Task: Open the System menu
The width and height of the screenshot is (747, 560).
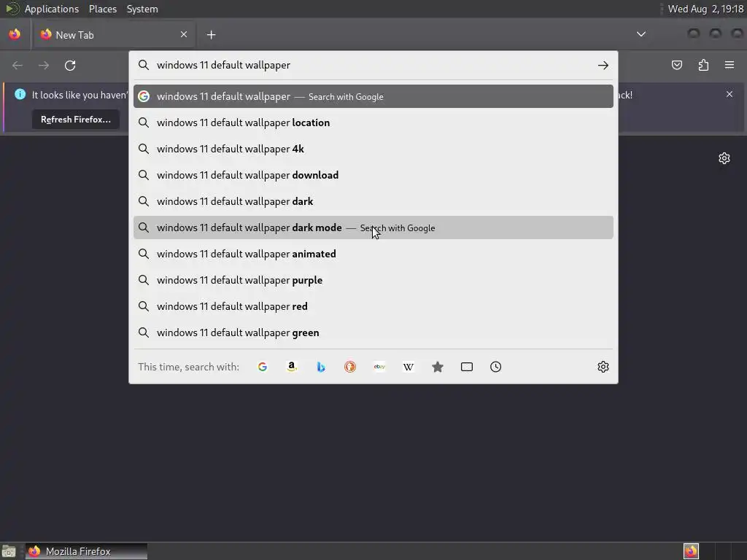Action: tap(142, 9)
